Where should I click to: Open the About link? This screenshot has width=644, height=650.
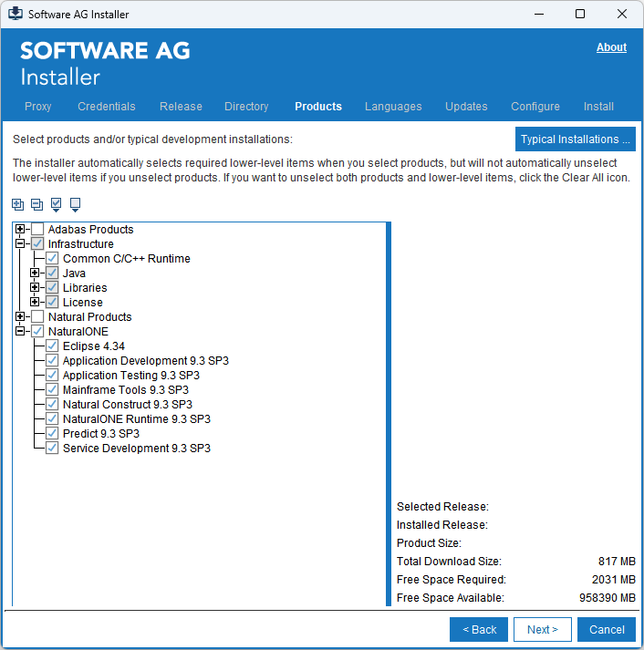[611, 47]
